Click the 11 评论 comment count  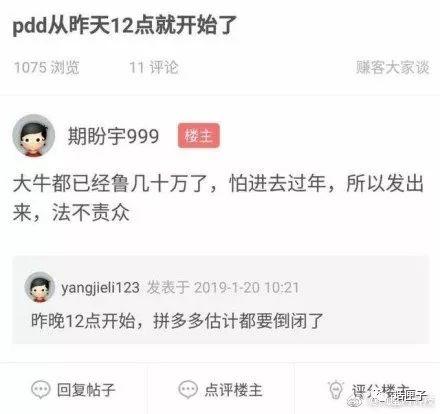154,68
